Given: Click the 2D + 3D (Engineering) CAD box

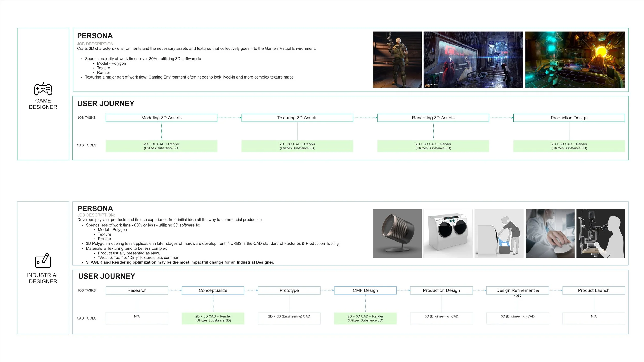Looking at the screenshot, I should tap(289, 318).
